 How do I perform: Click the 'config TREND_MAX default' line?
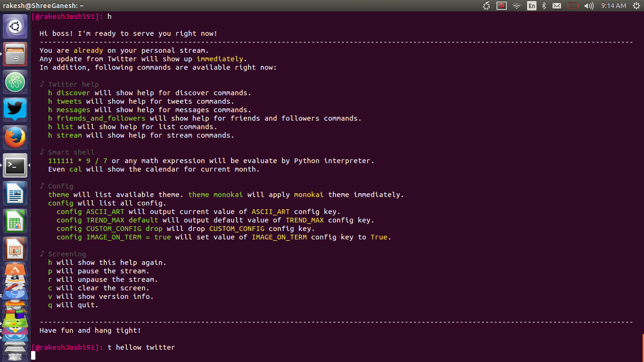point(215,220)
